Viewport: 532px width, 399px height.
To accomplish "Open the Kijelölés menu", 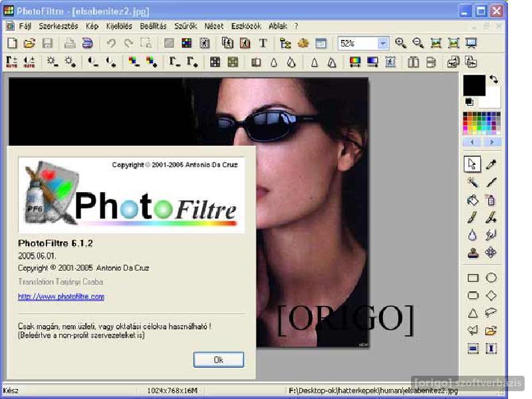I will tap(119, 26).
